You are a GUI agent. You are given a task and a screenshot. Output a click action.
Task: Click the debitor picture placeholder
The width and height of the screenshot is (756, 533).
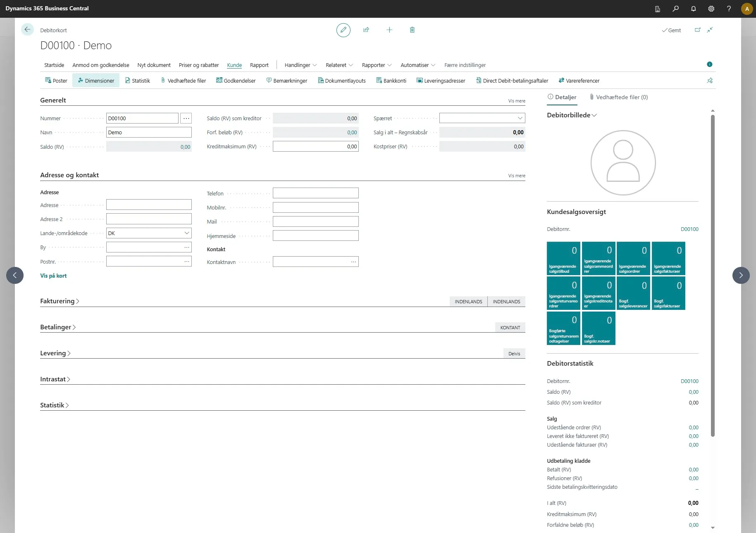click(623, 163)
